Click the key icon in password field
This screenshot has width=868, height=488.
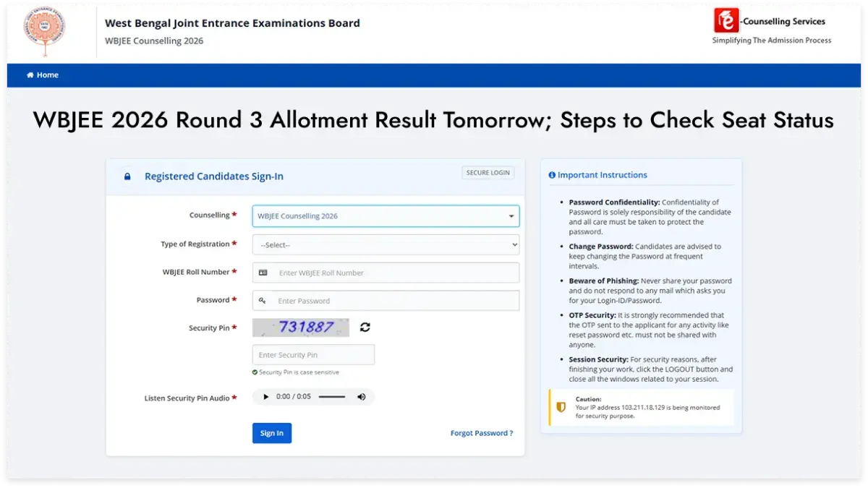[263, 301]
